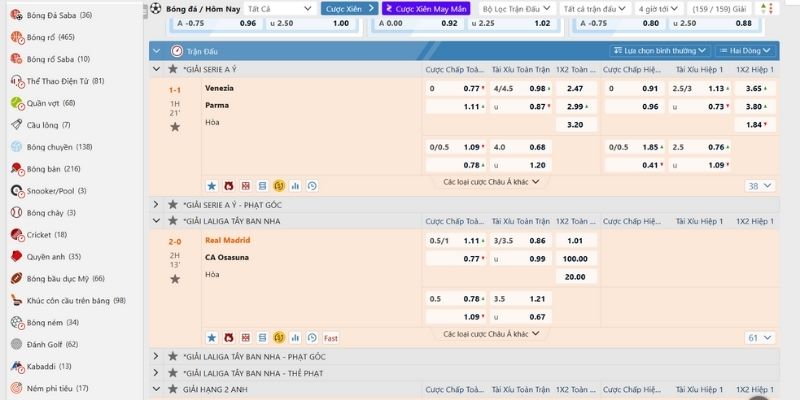Click the clock history icon under Venezia match

313,185
